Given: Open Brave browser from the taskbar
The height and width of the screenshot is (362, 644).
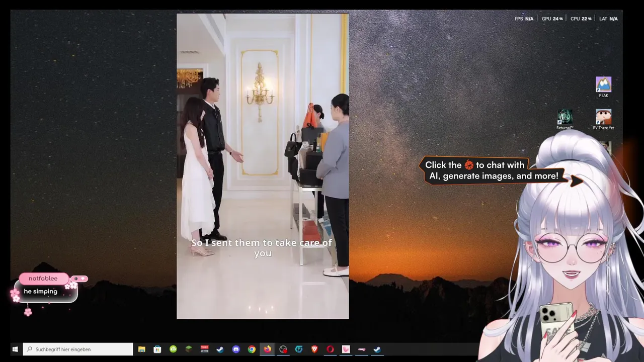Looking at the screenshot, I should [x=314, y=349].
